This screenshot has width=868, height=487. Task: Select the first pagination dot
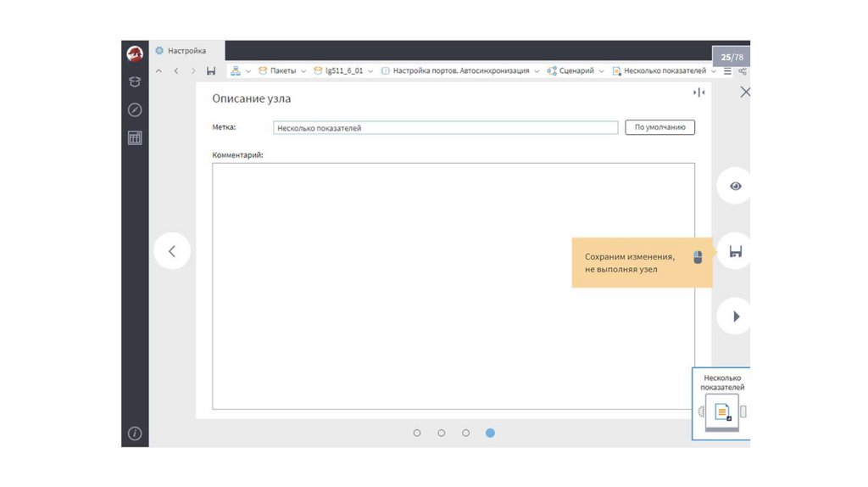click(x=417, y=433)
